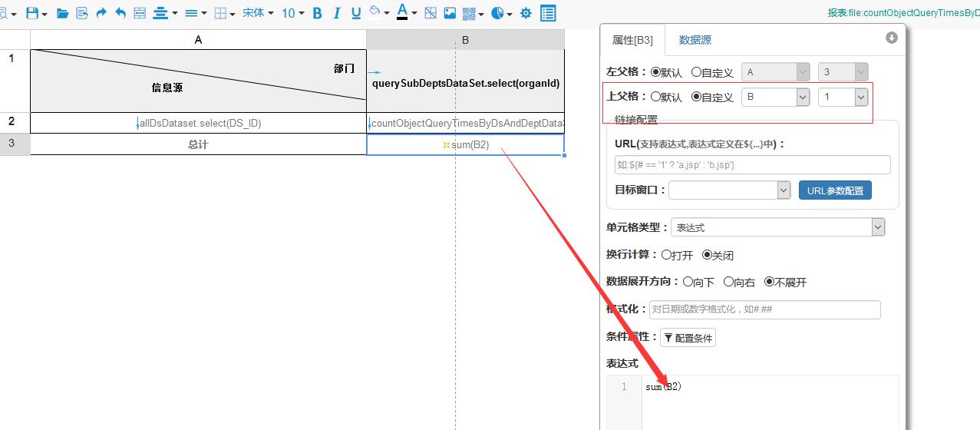Select 默认 radio for 上父格
Screen dimensions: 980x430
(656, 97)
